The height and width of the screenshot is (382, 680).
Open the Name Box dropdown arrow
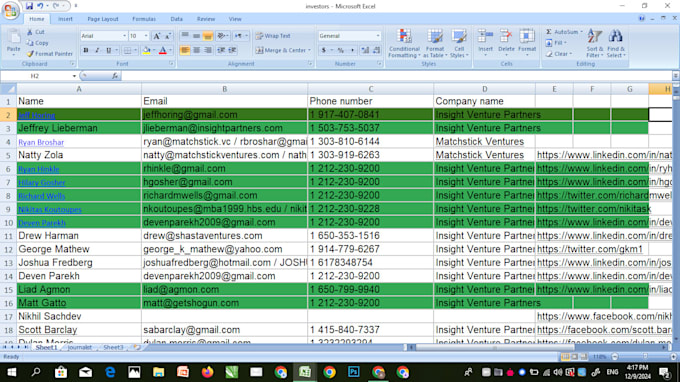[74, 76]
